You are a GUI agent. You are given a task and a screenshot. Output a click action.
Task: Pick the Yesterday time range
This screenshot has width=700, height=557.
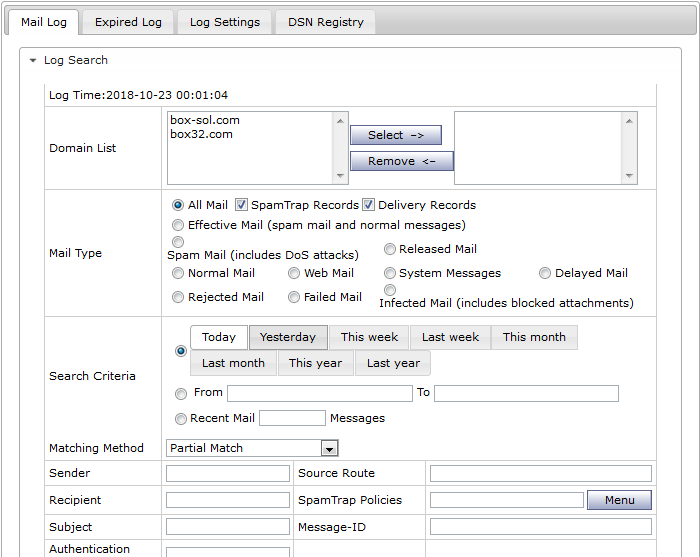(288, 337)
